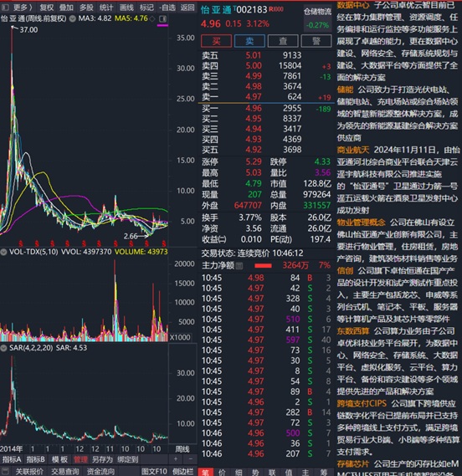Switch to the 细 detail tab
Viewport: 462px width, 476px height.
pyautogui.click(x=239, y=472)
